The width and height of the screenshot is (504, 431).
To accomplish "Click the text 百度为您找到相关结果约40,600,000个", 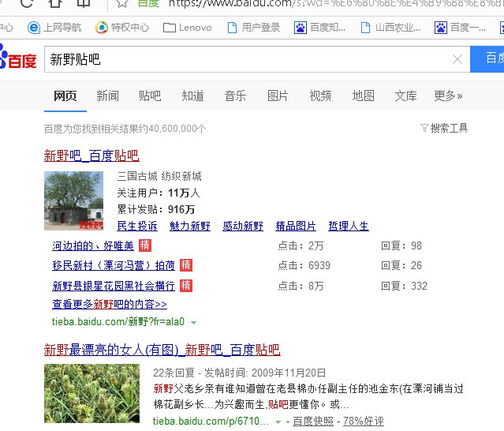I will (x=125, y=129).
